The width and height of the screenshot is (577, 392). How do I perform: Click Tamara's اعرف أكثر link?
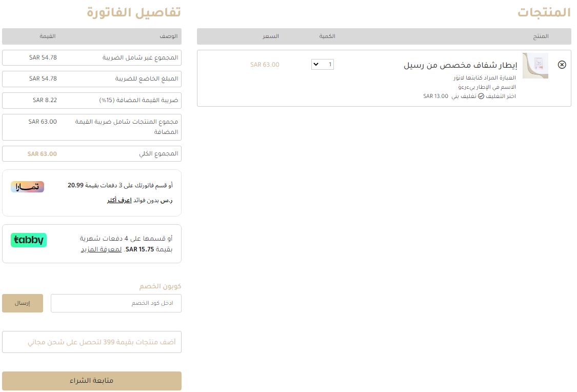coord(119,201)
